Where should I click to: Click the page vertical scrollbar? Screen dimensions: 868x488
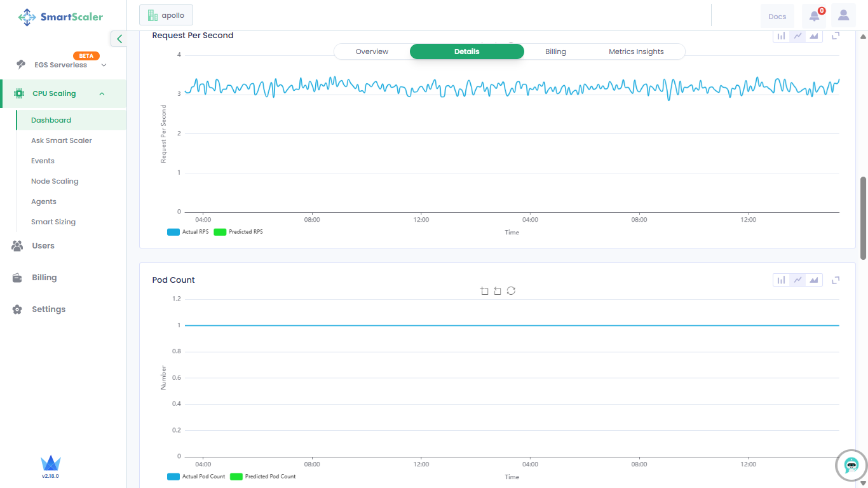click(x=863, y=217)
